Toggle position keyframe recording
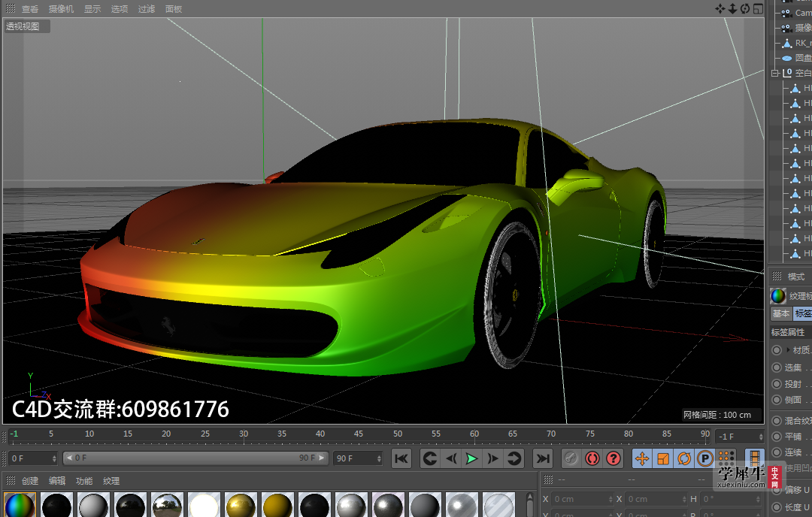This screenshot has width=812, height=517. click(x=641, y=458)
